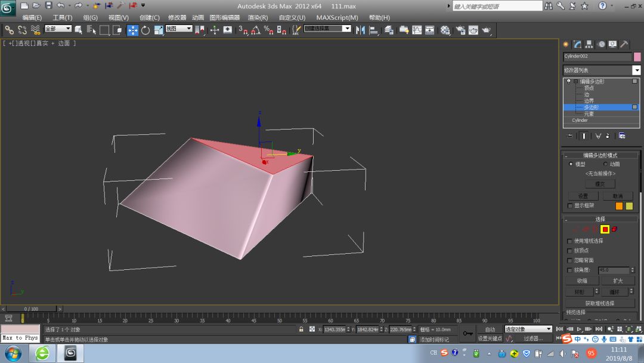Click the 取消 button

(617, 196)
